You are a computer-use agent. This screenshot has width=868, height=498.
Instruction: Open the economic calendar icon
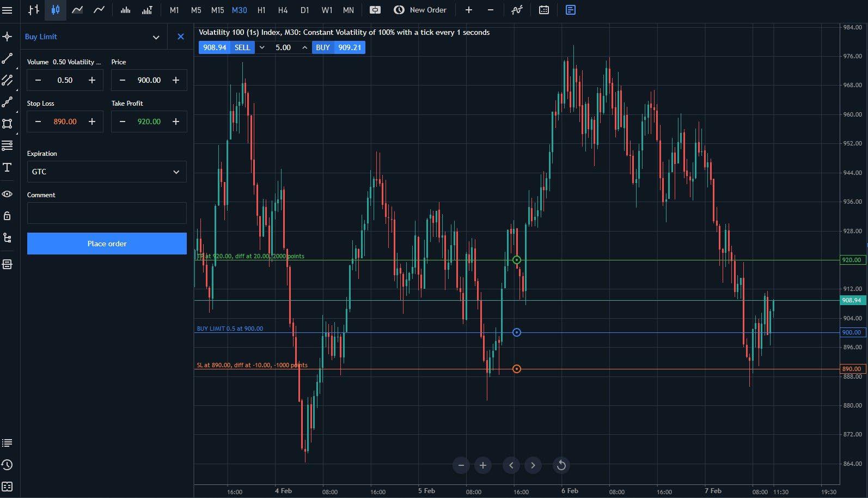tap(543, 10)
